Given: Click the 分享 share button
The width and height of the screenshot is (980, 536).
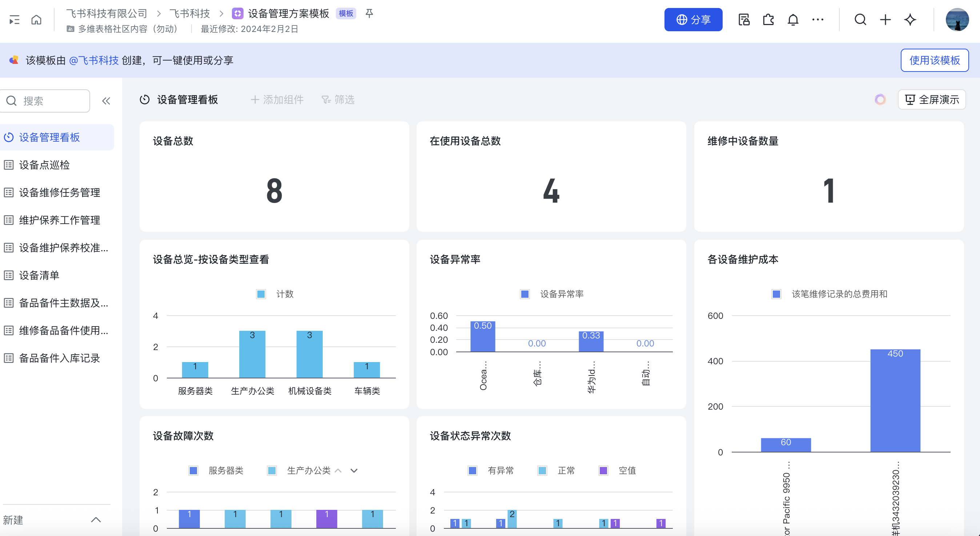Looking at the screenshot, I should click(693, 19).
